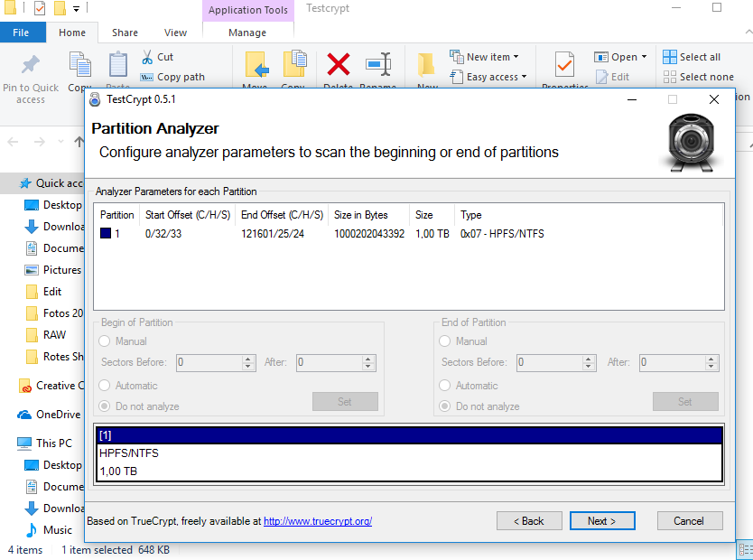Click the Begin Sectors Before input field
Image resolution: width=753 pixels, height=560 pixels.
click(209, 362)
